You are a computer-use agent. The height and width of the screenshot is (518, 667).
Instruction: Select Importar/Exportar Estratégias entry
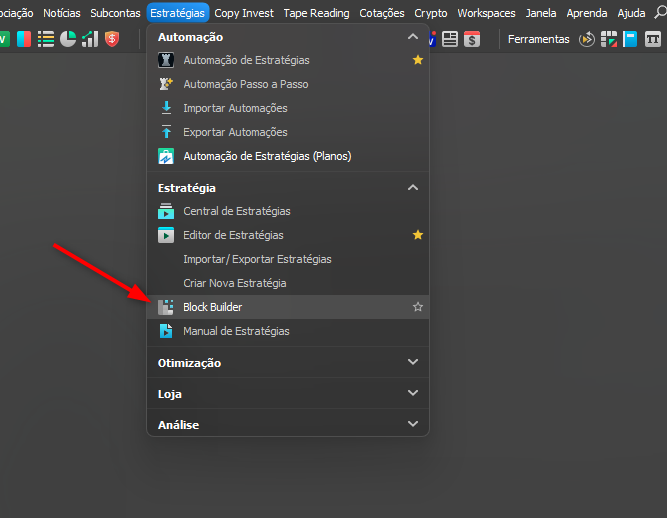288,259
